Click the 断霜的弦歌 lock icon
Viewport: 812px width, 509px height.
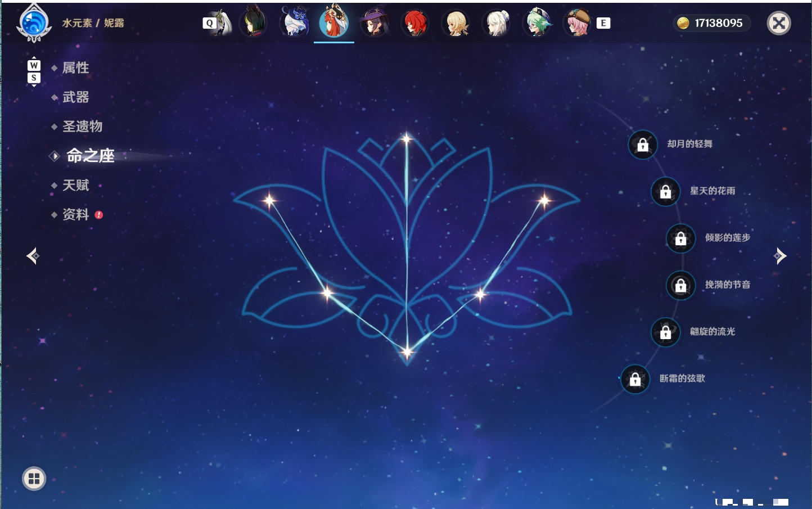pyautogui.click(x=635, y=379)
